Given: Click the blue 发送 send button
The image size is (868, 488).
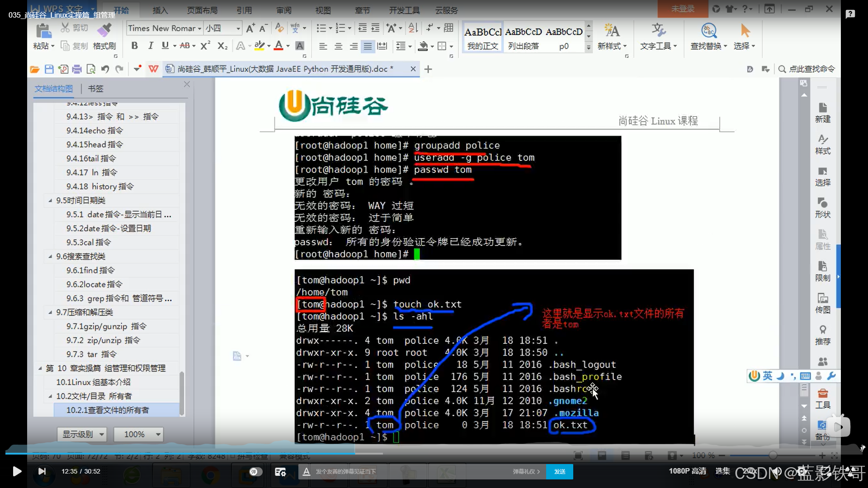Looking at the screenshot, I should point(559,471).
